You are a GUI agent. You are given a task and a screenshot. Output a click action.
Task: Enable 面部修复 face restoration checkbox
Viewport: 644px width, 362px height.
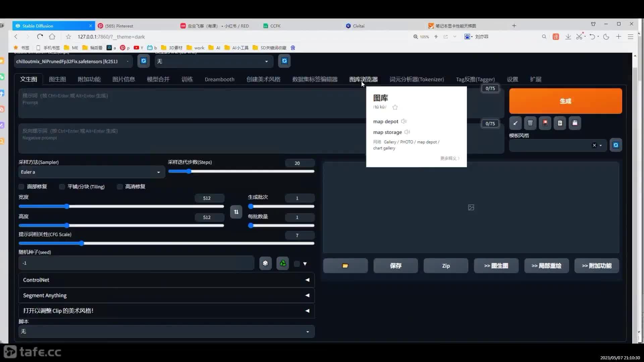(21, 187)
